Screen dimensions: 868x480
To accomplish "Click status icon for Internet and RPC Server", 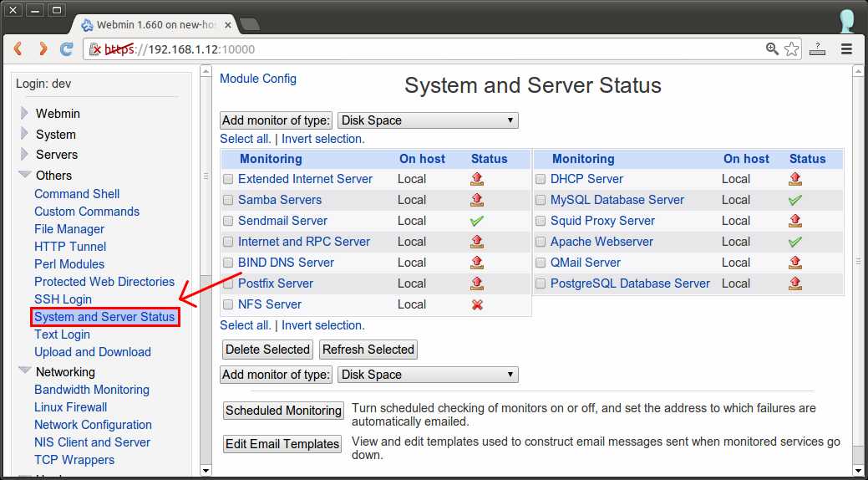I will (477, 241).
